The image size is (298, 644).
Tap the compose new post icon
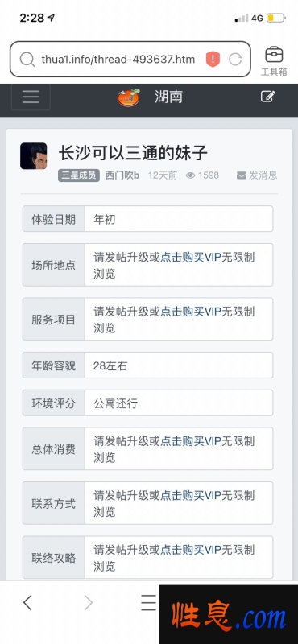click(268, 97)
